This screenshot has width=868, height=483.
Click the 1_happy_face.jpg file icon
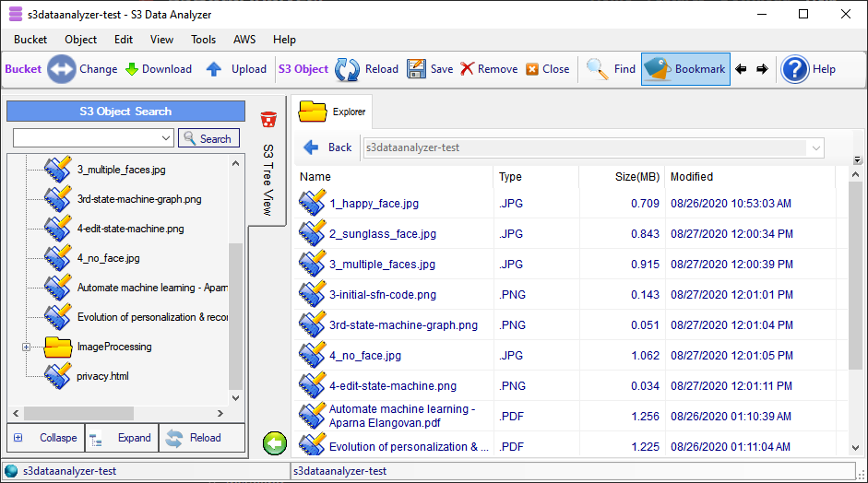(x=312, y=203)
